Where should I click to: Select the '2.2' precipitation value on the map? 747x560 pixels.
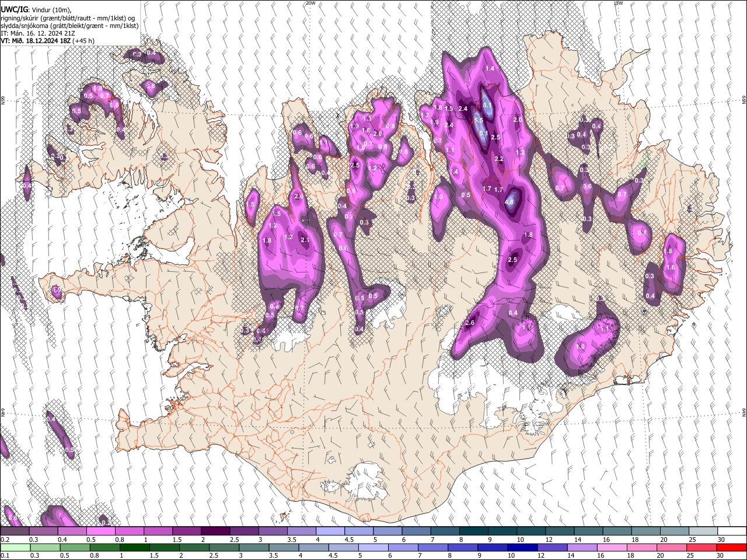(x=499, y=159)
